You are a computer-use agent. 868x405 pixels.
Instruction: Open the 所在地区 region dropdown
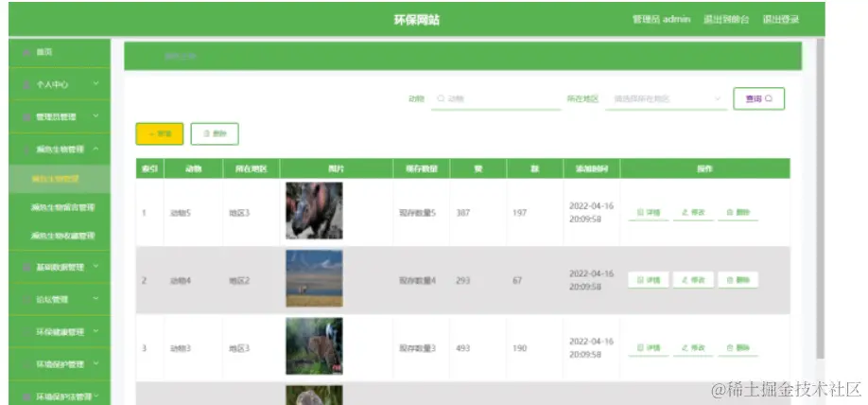pyautogui.click(x=666, y=98)
